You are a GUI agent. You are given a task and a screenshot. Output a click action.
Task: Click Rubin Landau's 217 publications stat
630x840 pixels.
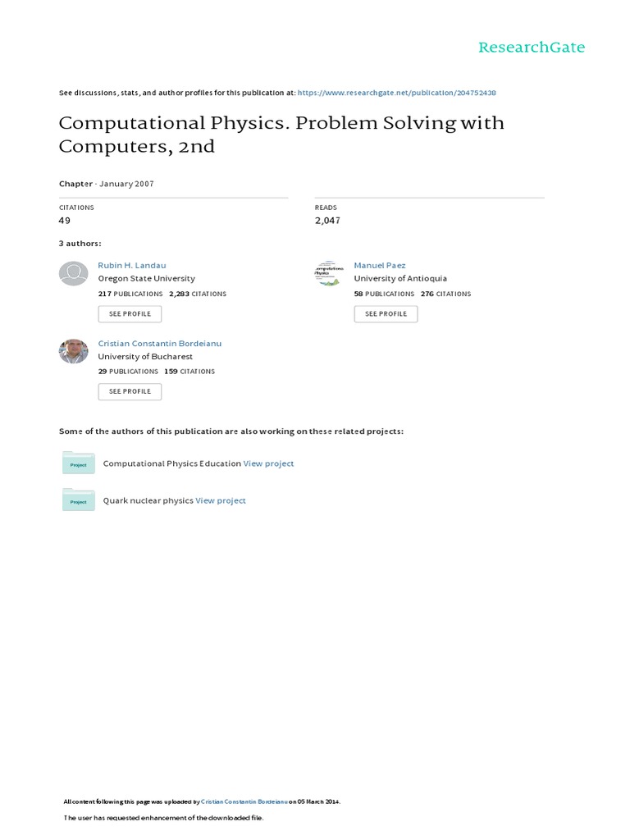(x=130, y=294)
